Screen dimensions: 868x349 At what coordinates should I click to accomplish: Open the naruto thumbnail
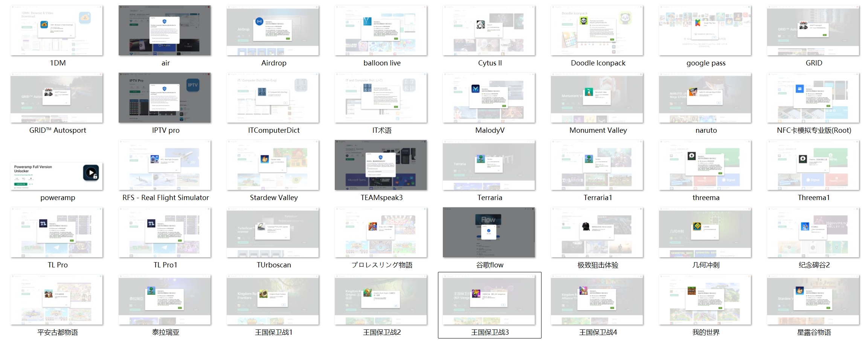coord(705,98)
